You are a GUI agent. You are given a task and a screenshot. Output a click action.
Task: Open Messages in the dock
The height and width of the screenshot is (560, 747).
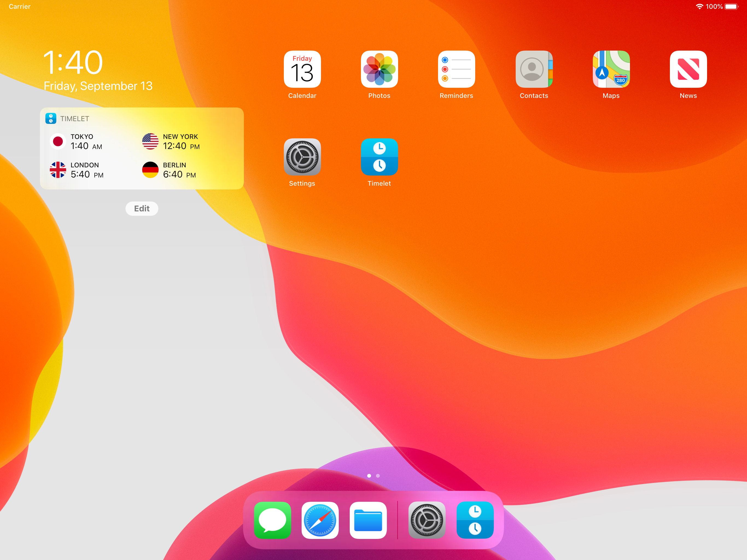[272, 520]
